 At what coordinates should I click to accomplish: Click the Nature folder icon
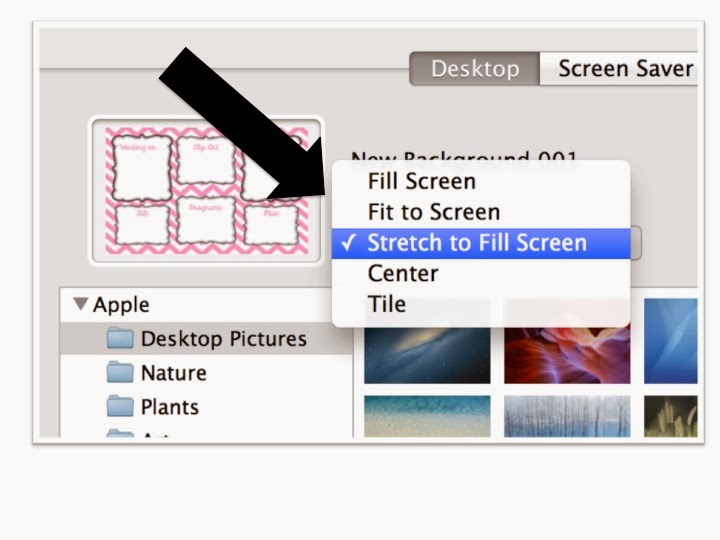pyautogui.click(x=120, y=373)
